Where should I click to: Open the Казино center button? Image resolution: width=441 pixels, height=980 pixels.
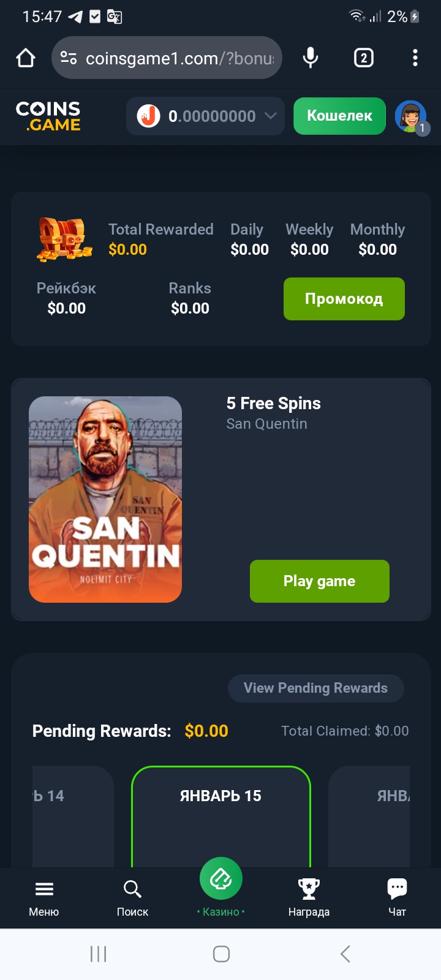pyautogui.click(x=221, y=879)
